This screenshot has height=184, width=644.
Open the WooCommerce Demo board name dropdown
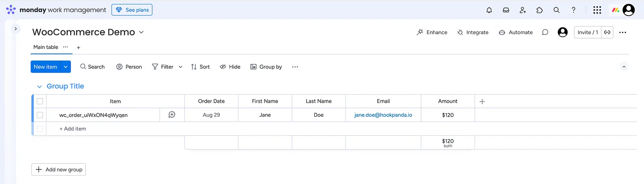click(142, 32)
